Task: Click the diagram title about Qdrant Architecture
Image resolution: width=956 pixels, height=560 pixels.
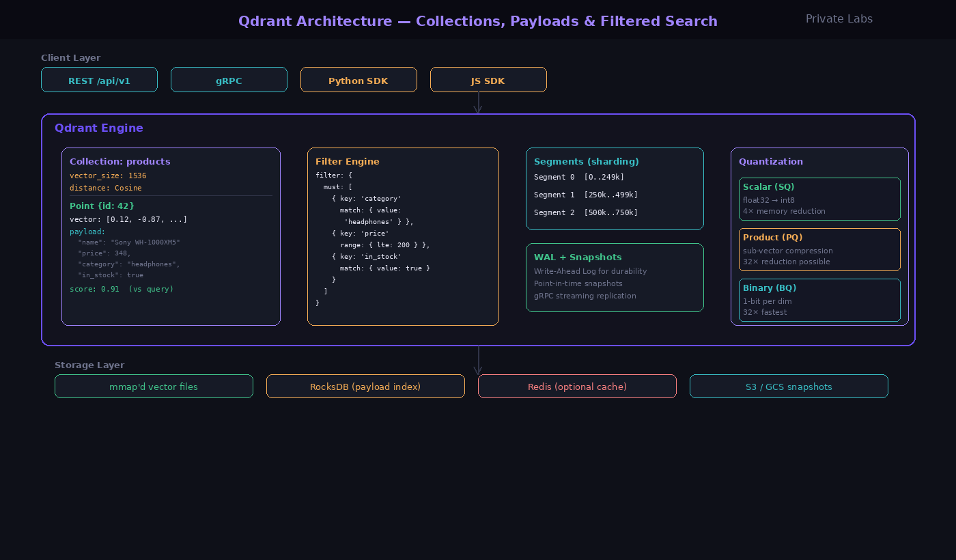Action: click(478, 21)
